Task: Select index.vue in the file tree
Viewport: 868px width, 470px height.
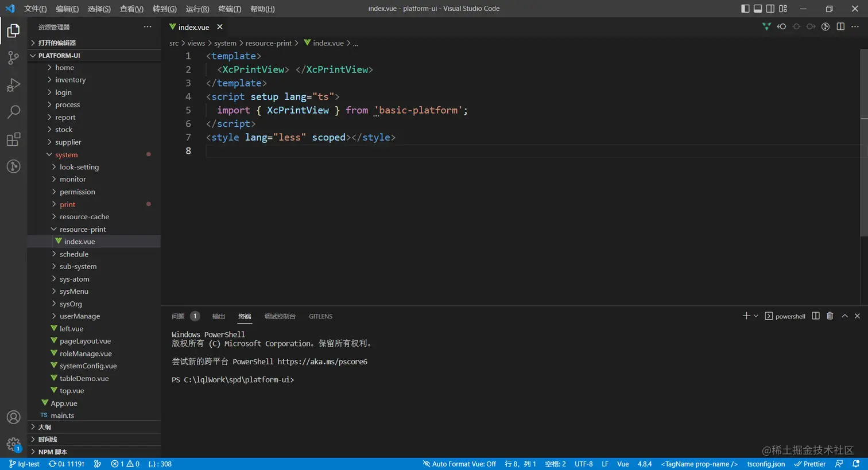Action: tap(94, 242)
